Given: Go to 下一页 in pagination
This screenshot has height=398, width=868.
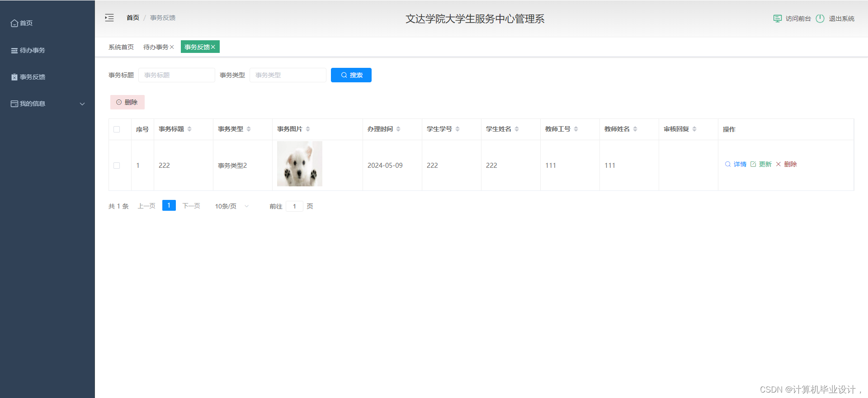Looking at the screenshot, I should (x=191, y=206).
